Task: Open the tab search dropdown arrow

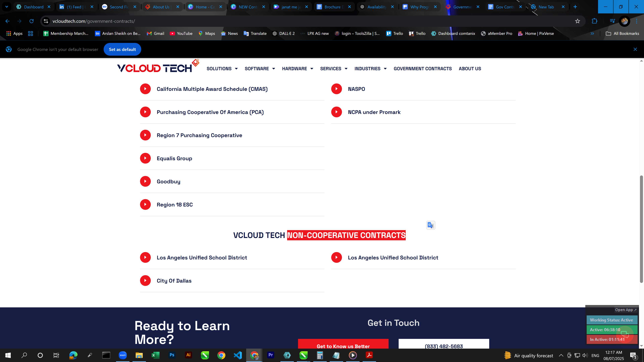Action: tap(7, 7)
